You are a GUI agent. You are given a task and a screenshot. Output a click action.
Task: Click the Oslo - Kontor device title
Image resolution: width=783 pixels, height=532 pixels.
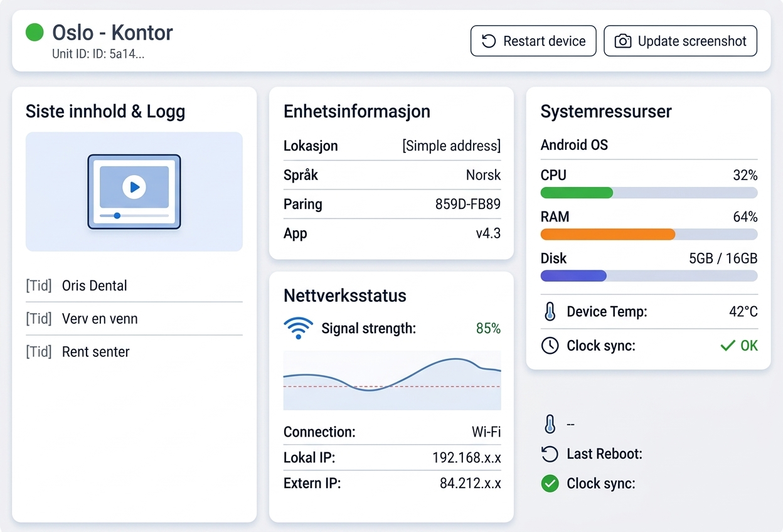(x=112, y=33)
